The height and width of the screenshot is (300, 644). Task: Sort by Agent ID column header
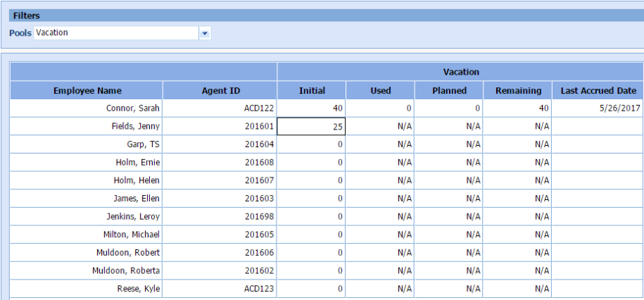point(220,91)
